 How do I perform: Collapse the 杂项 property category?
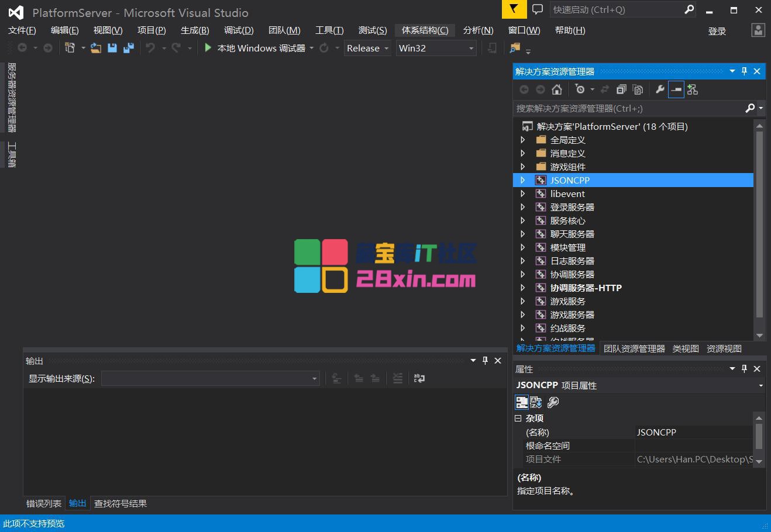coord(518,418)
